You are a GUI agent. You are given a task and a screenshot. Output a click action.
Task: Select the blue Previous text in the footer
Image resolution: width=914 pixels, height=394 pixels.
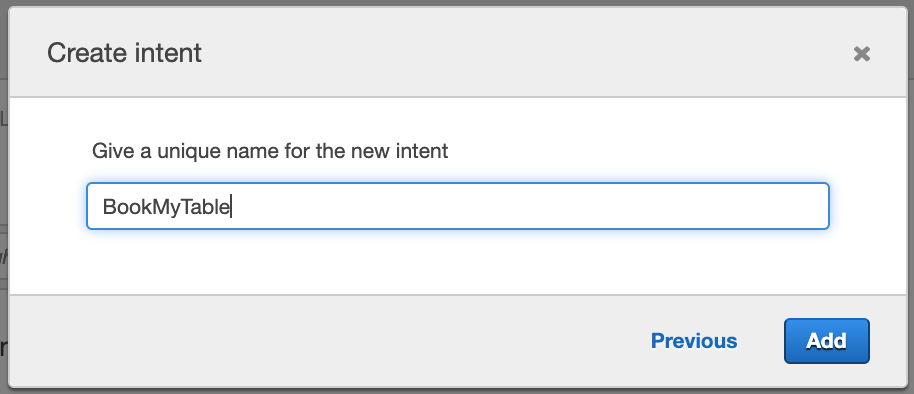tap(694, 341)
